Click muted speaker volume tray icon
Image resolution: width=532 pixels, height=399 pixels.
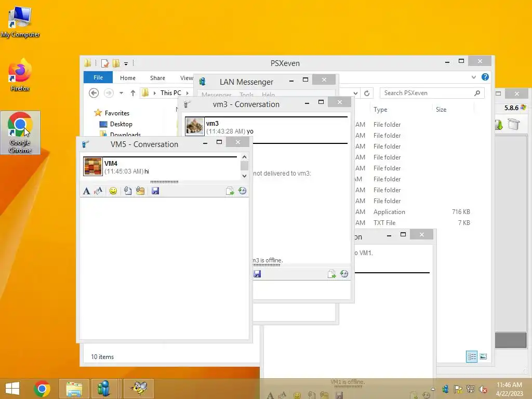483,389
